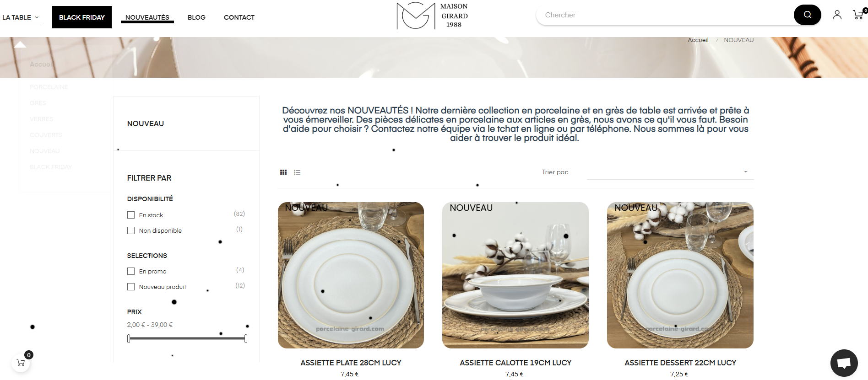Screen dimensions: 868x380
Task: Tick the Nouveau produit checkbox
Action: coord(131,287)
